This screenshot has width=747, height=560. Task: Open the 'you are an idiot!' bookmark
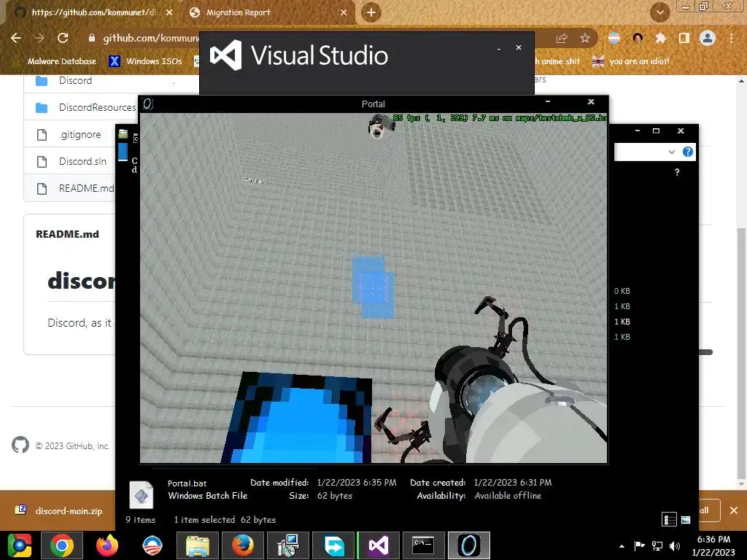point(630,61)
